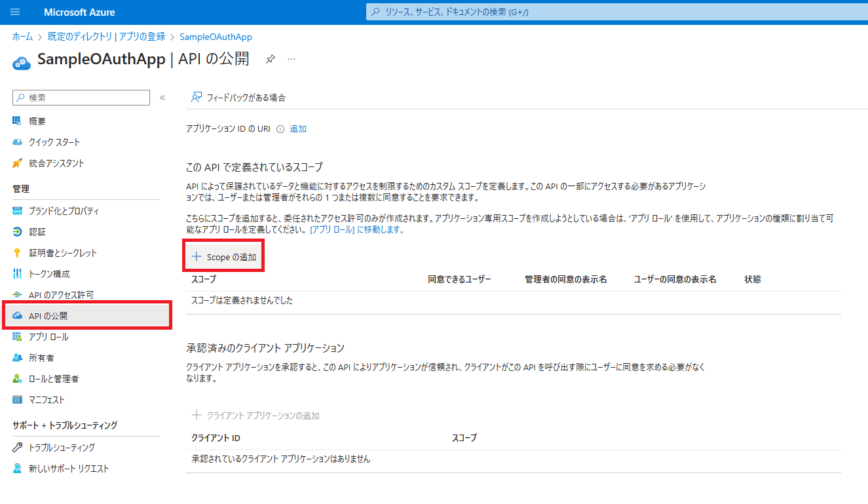The height and width of the screenshot is (504, 868).
Task: Click the search magnifier in the top bar
Action: click(376, 12)
